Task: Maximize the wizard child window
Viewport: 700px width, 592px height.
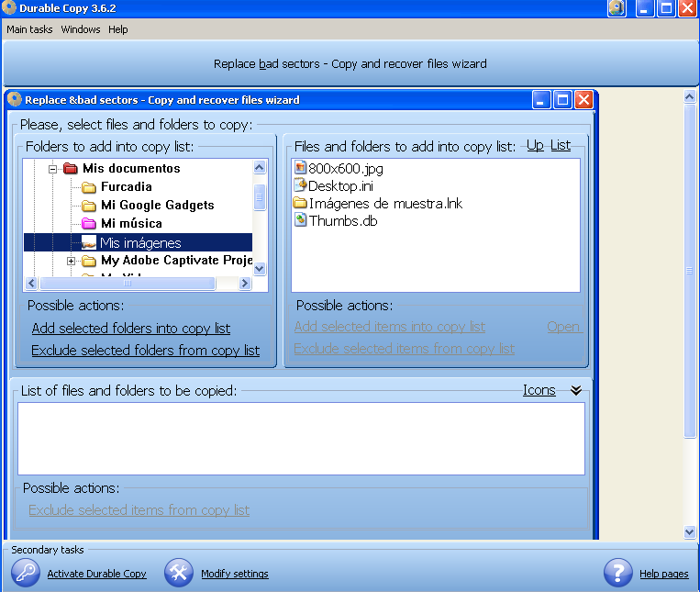Action: (x=562, y=99)
